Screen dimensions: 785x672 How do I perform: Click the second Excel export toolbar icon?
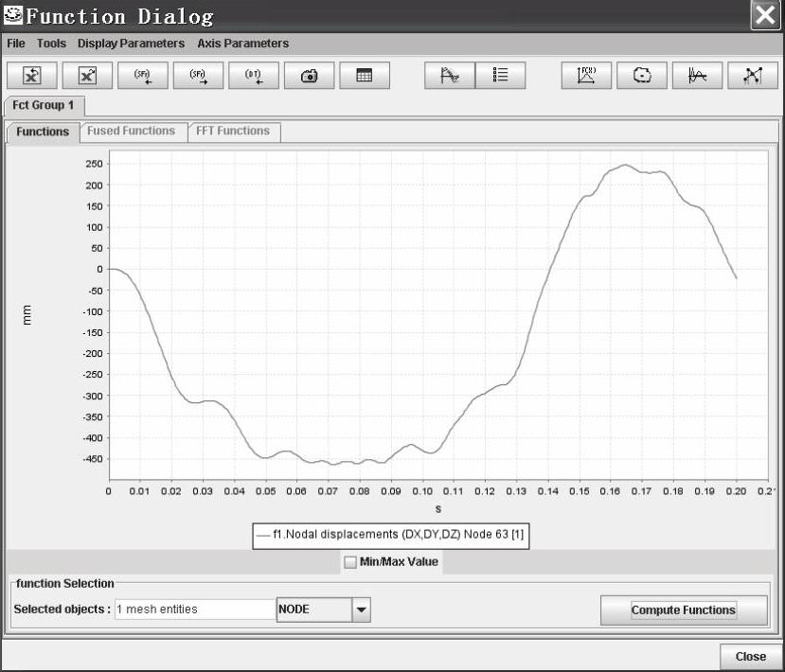pos(87,77)
